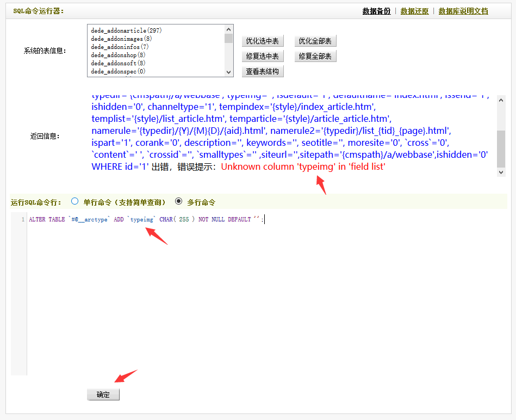Select the 多行命令 radio option
This screenshot has height=420, width=516.
pyautogui.click(x=178, y=201)
